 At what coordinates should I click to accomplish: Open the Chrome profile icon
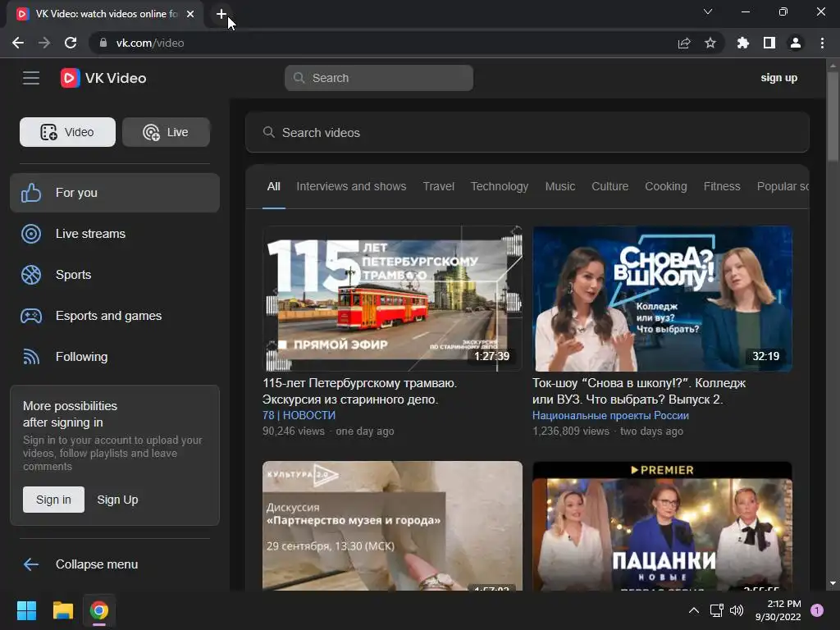(x=796, y=43)
